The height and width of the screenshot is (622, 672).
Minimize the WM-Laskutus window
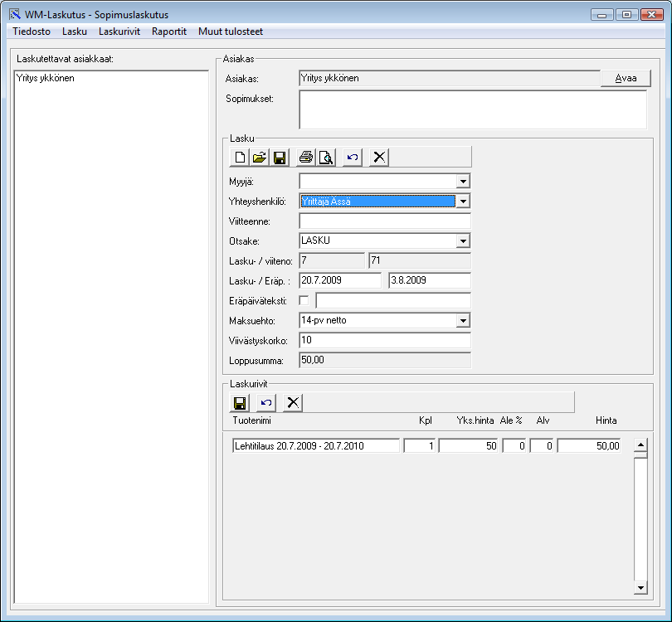602,15
